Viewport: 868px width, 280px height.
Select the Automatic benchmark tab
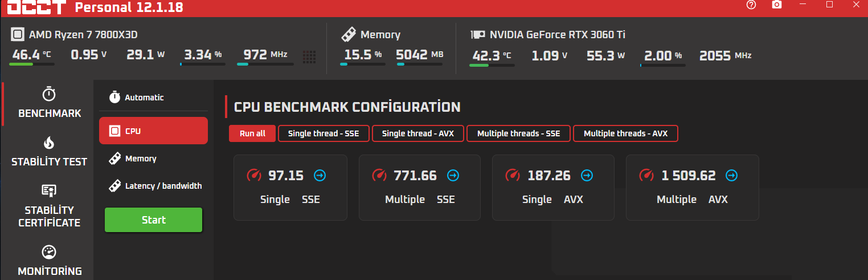144,98
